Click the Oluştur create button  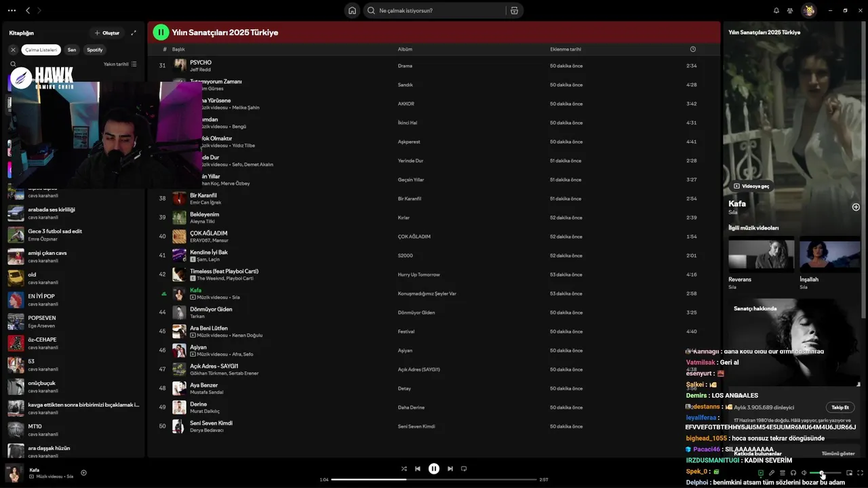pyautogui.click(x=107, y=33)
